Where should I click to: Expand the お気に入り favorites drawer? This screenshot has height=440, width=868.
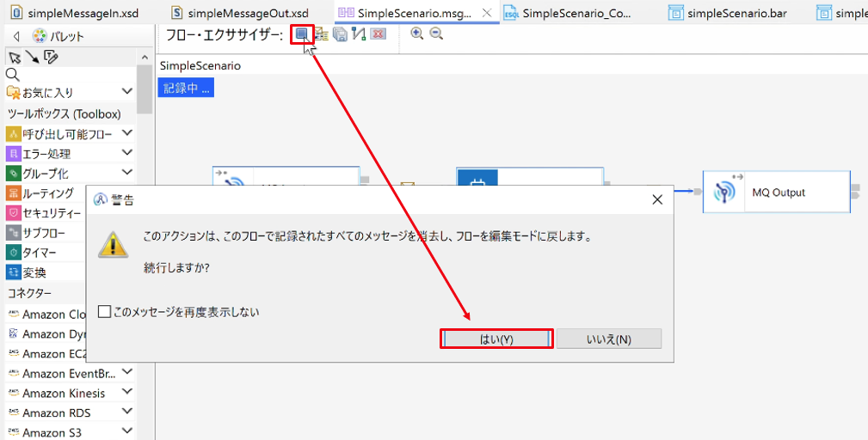[127, 91]
